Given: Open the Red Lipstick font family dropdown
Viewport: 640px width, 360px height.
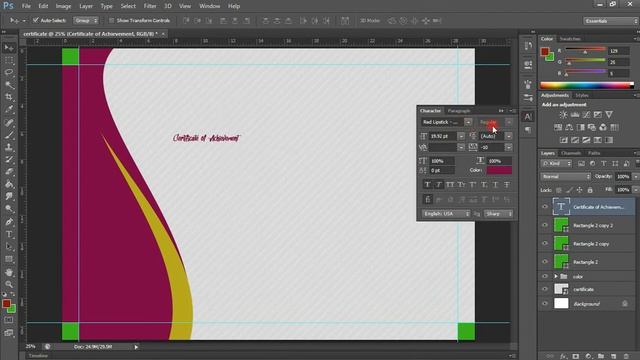Looking at the screenshot, I should coord(468,122).
